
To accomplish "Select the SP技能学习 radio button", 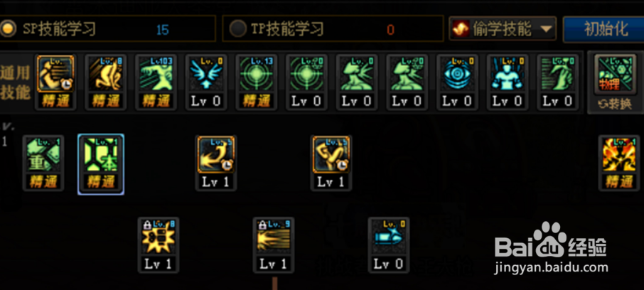I will click(x=9, y=28).
